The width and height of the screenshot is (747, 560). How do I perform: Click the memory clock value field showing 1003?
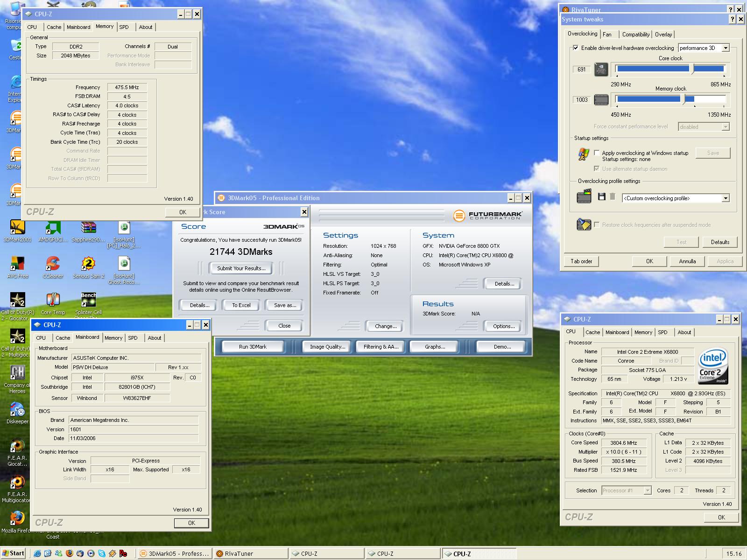[581, 100]
